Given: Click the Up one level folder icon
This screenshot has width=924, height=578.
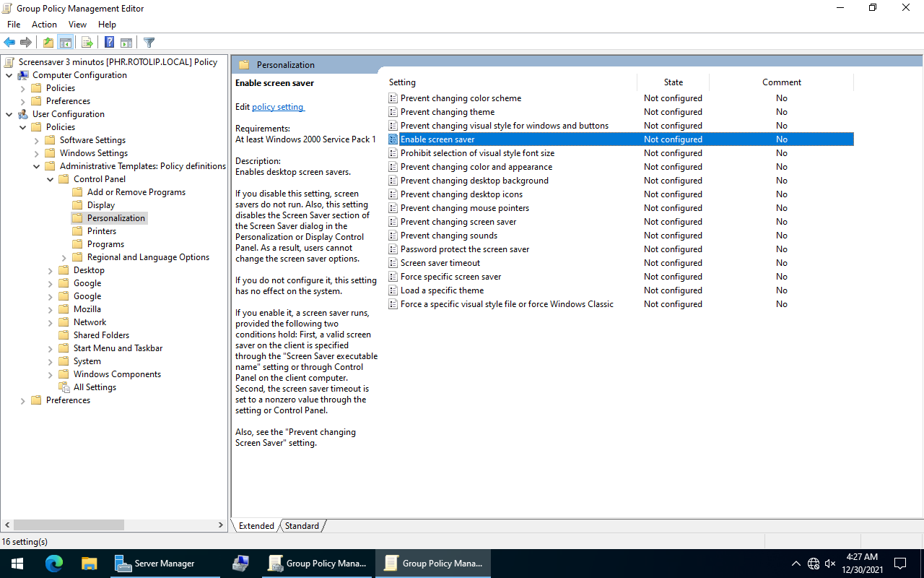Looking at the screenshot, I should pos(48,42).
